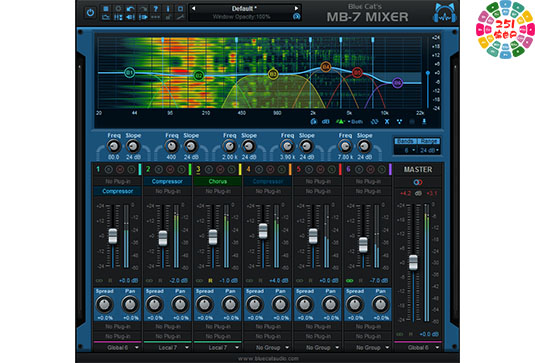Click the info 'i' icon in toolbar

[x=168, y=9]
